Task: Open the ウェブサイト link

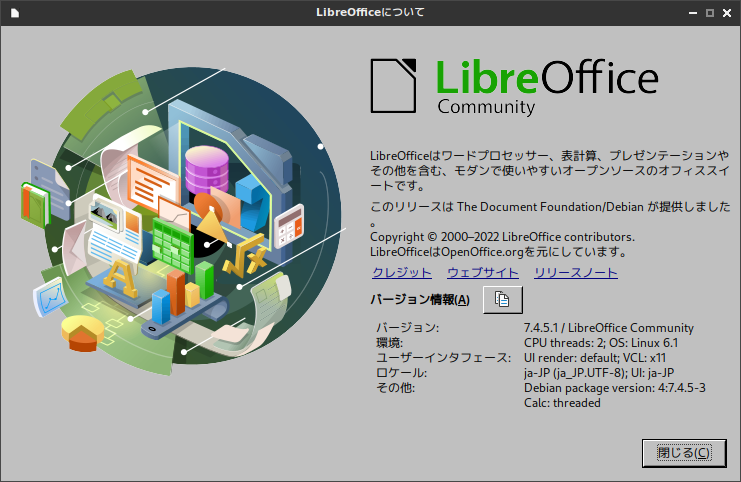Action: (483, 273)
